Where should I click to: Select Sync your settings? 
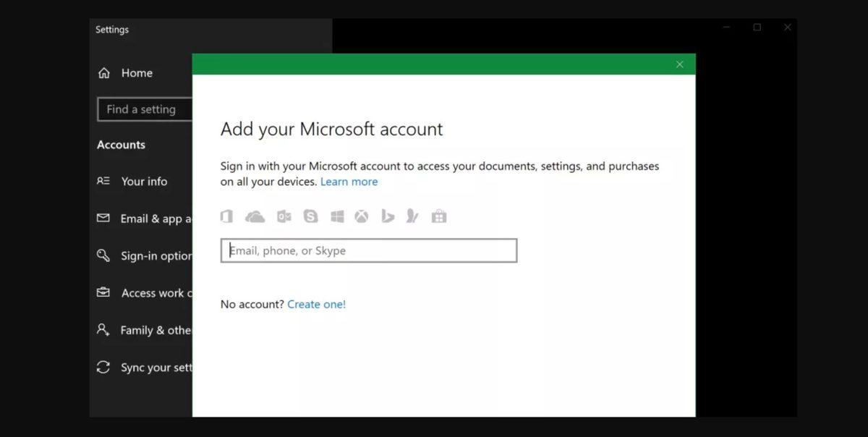[x=156, y=368]
